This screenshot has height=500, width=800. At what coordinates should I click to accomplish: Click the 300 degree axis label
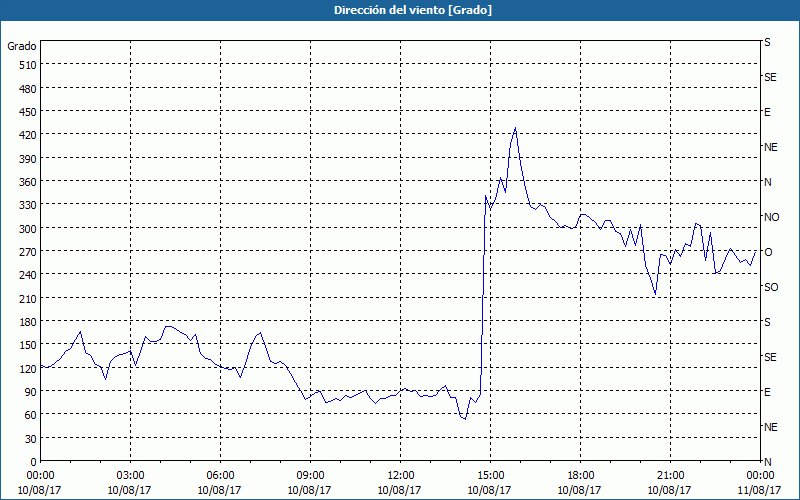[28, 229]
